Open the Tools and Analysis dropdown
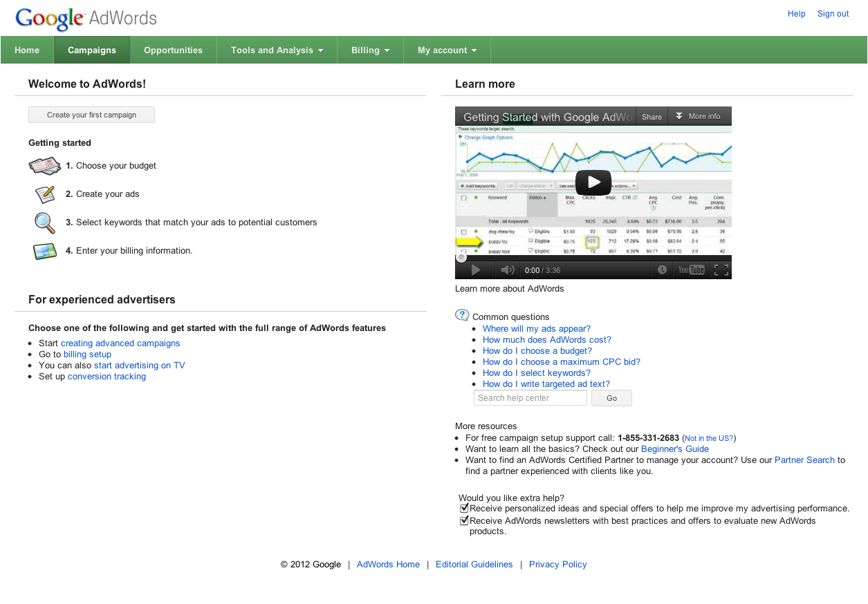 [277, 50]
